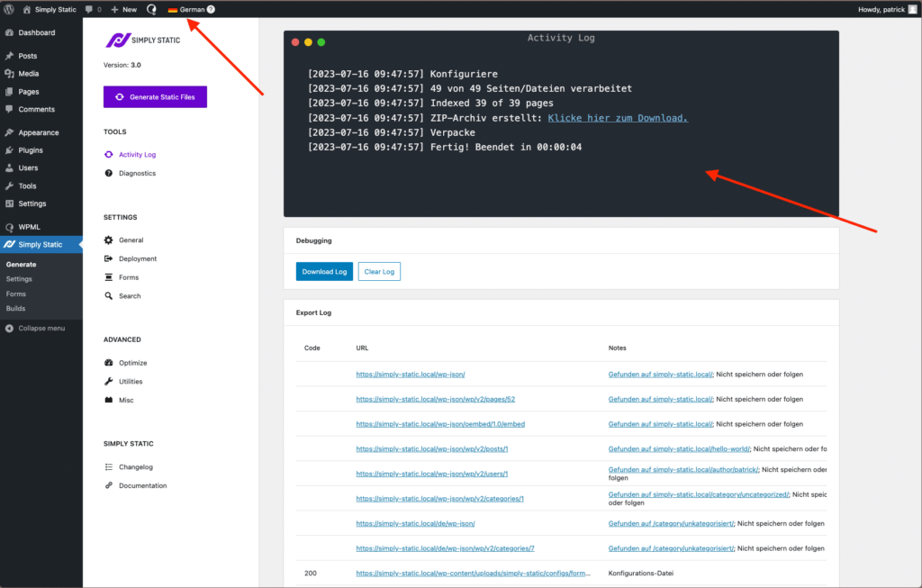Click Generate Static Files button

pos(155,97)
